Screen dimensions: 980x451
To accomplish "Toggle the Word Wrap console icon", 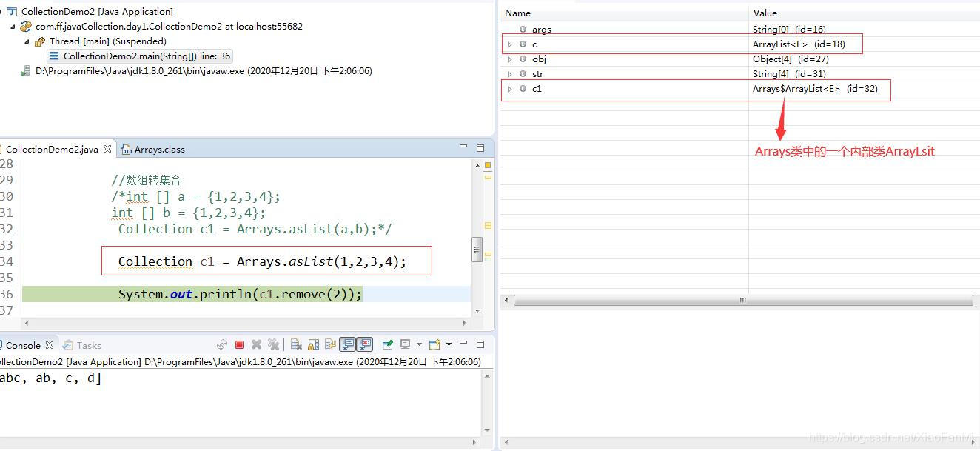I will click(x=330, y=344).
